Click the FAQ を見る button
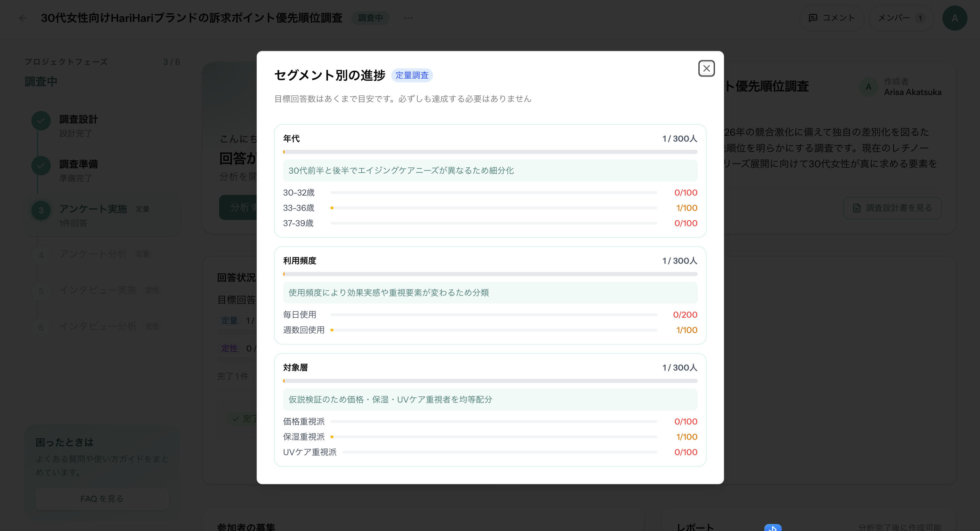The image size is (980, 531). tap(102, 499)
